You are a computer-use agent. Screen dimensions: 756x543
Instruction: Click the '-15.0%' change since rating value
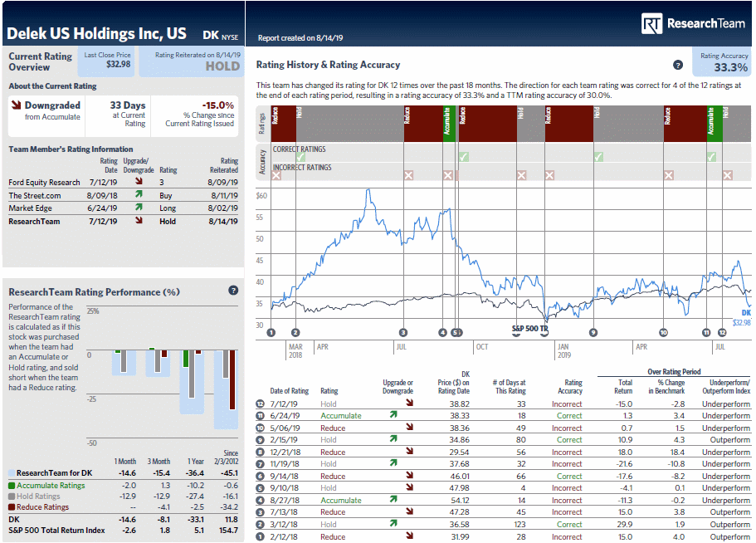[218, 105]
